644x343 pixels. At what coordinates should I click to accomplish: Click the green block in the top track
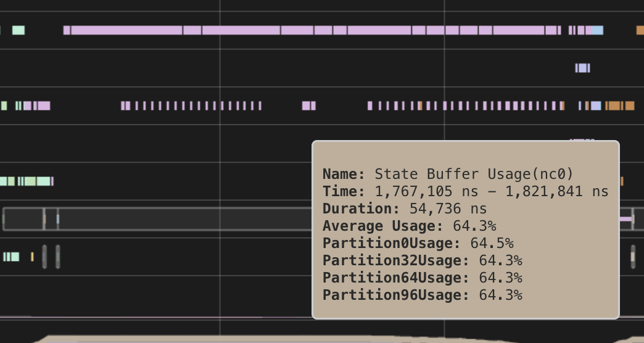point(19,30)
